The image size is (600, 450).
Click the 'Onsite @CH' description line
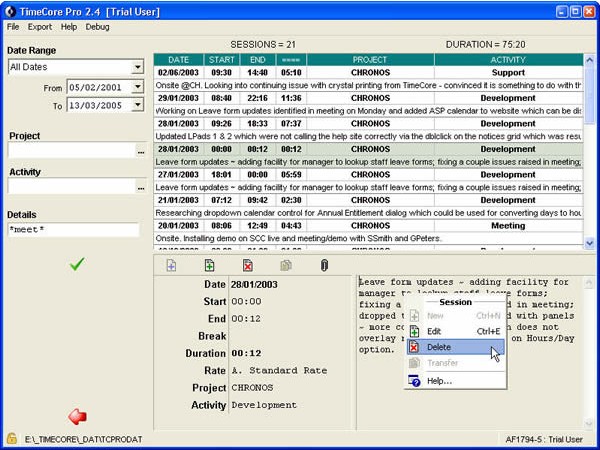point(368,85)
